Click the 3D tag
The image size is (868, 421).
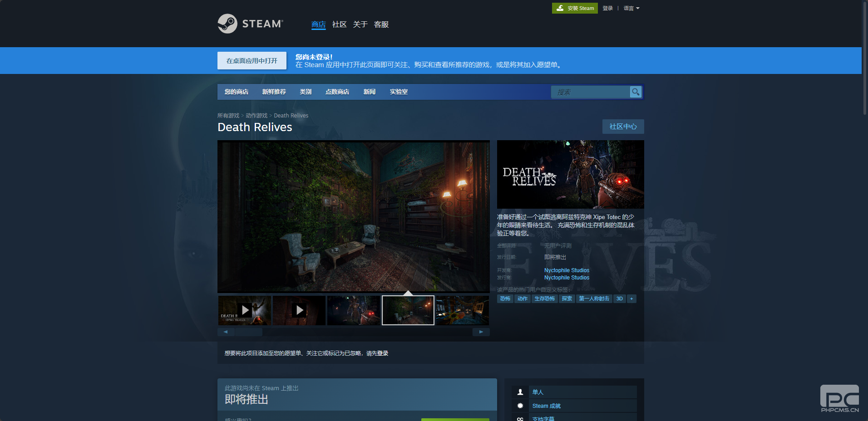[x=620, y=299]
